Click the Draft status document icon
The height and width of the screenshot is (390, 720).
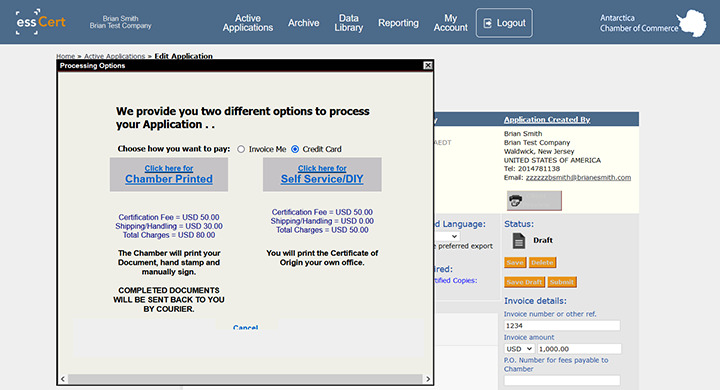tap(518, 240)
